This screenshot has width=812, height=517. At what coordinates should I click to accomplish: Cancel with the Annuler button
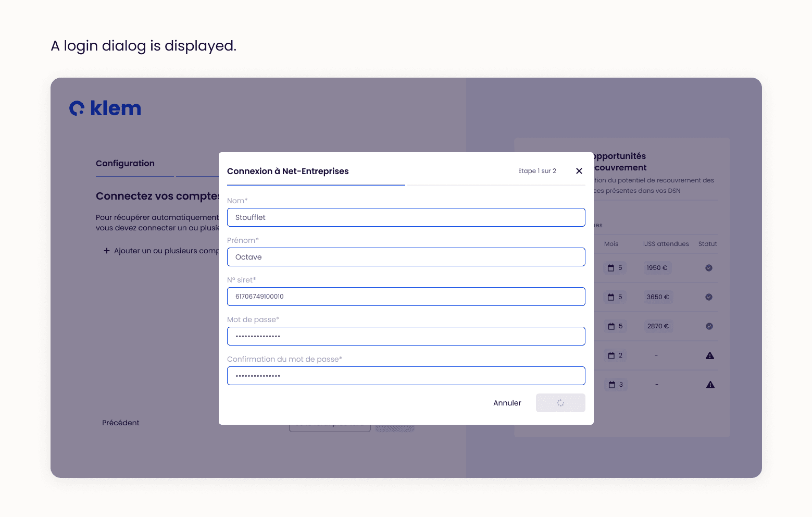point(507,403)
